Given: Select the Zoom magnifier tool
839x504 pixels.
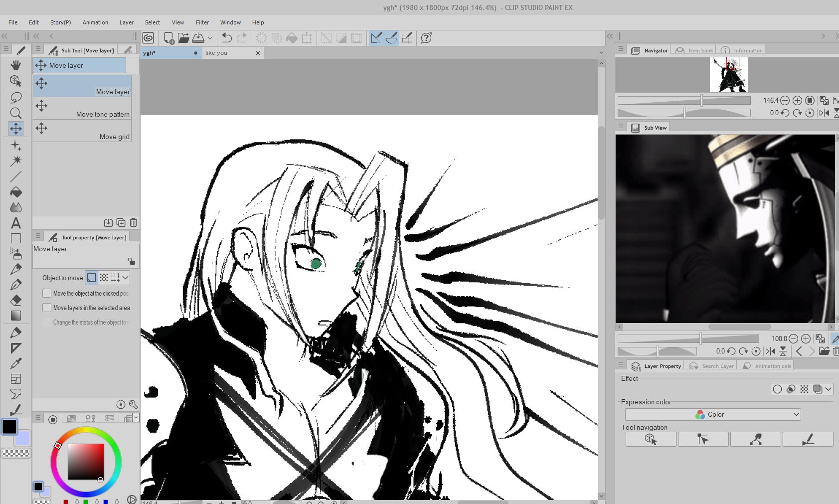Looking at the screenshot, I should tap(16, 113).
